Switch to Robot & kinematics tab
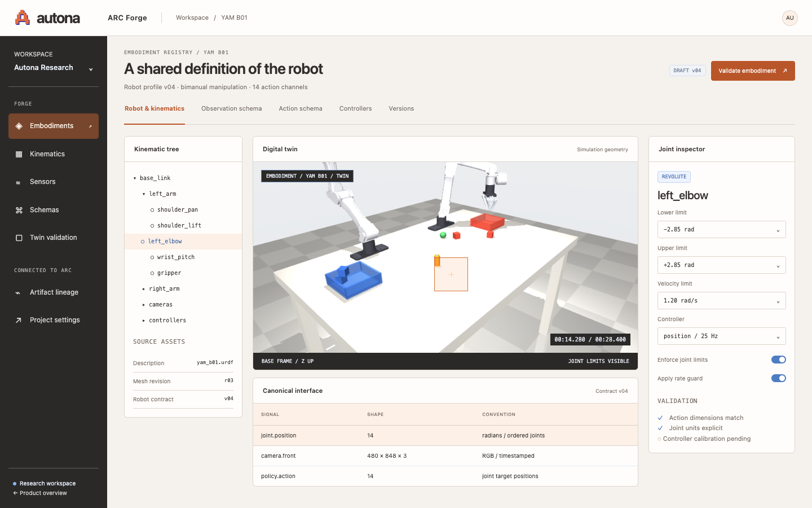This screenshot has height=508, width=812. point(155,108)
